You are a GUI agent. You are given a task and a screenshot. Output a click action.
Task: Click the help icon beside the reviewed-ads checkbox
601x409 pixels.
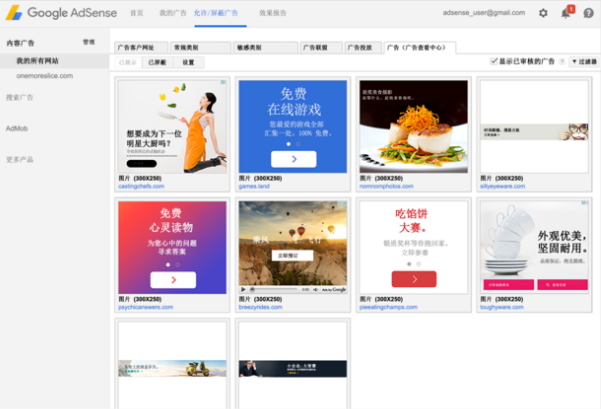point(562,61)
